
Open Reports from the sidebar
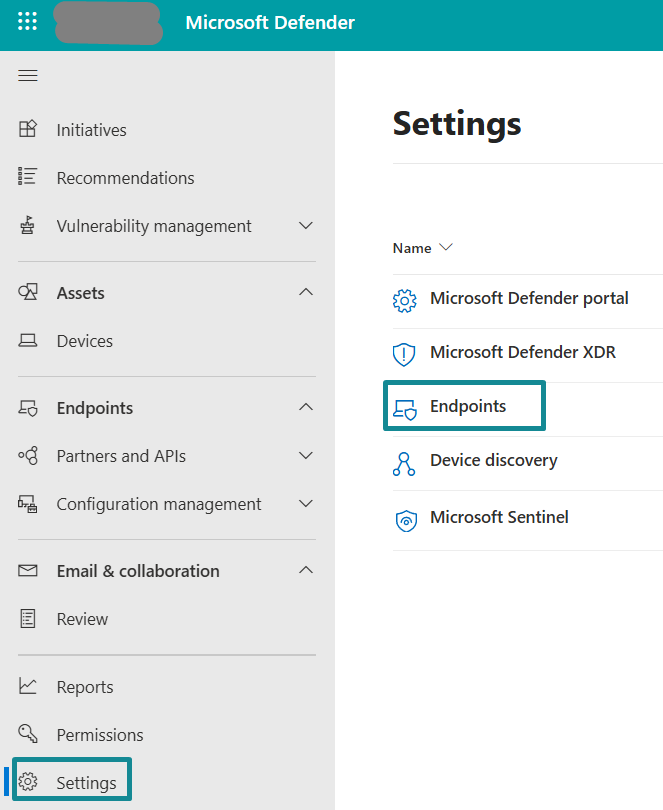point(85,687)
